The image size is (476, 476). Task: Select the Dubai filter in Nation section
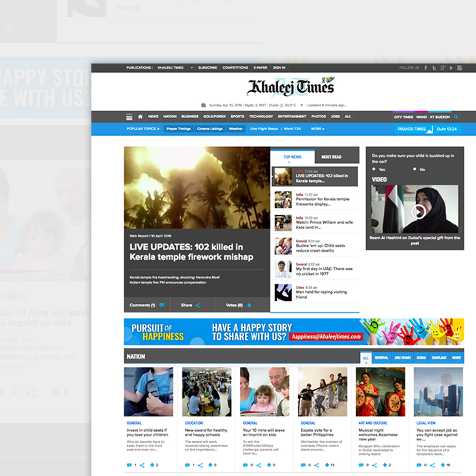click(421, 357)
